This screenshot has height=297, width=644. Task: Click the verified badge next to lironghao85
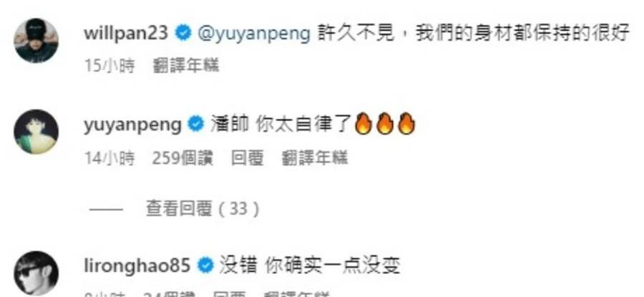click(205, 266)
